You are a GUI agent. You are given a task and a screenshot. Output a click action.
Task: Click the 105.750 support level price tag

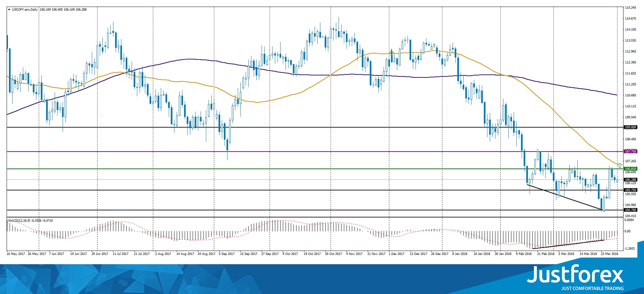[630, 190]
